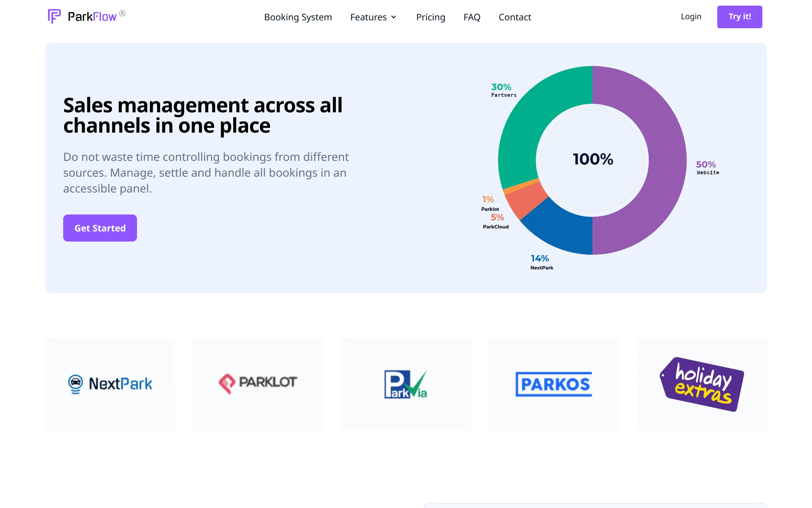The width and height of the screenshot is (812, 508).
Task: Click the 100% center chart value
Action: (593, 159)
